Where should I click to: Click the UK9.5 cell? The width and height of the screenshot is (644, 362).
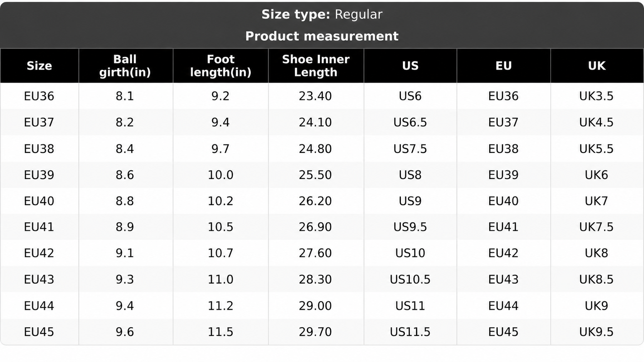click(x=597, y=332)
